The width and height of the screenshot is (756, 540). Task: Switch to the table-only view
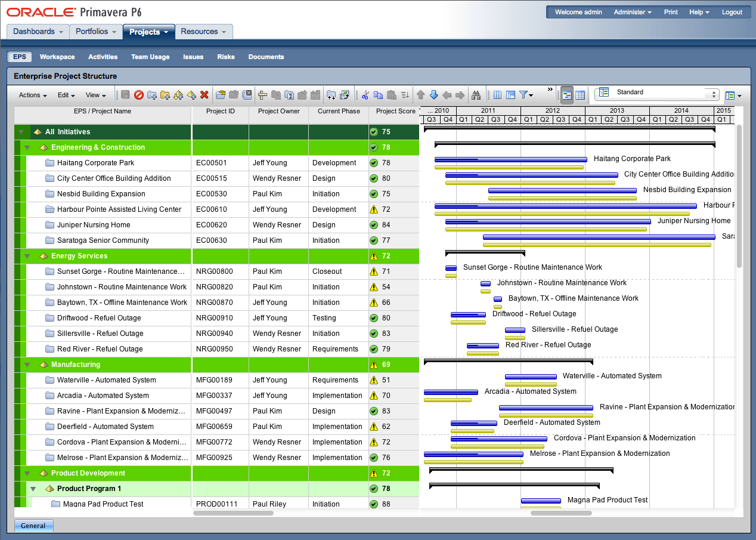click(x=580, y=95)
